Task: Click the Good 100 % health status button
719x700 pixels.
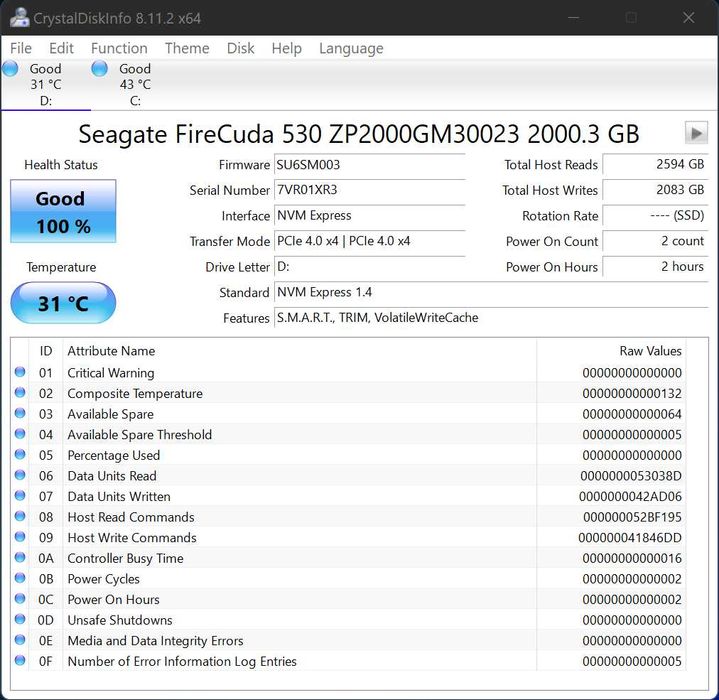Action: (x=63, y=211)
